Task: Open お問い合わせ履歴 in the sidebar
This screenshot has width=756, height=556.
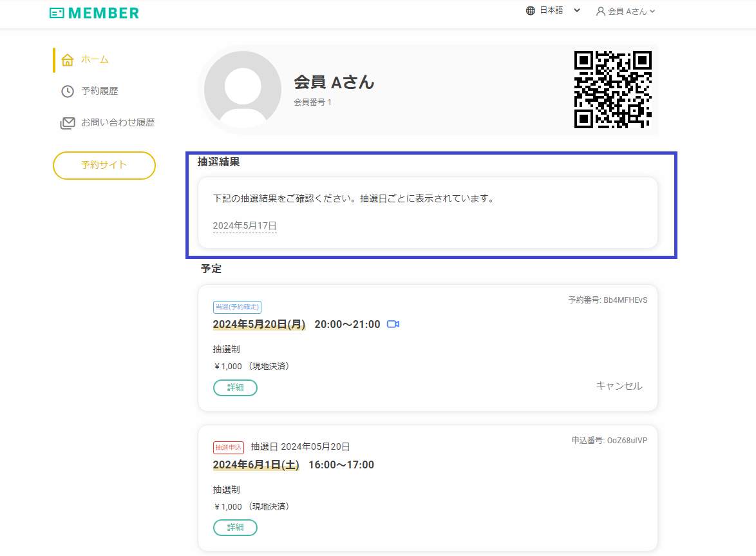Action: tap(118, 122)
